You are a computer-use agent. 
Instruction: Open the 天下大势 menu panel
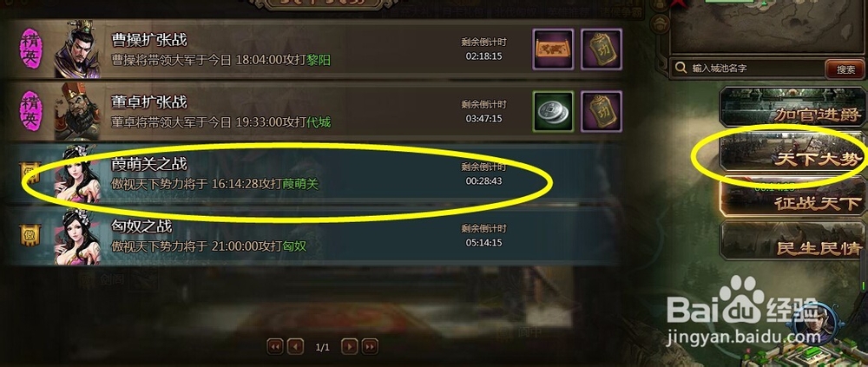[x=792, y=151]
